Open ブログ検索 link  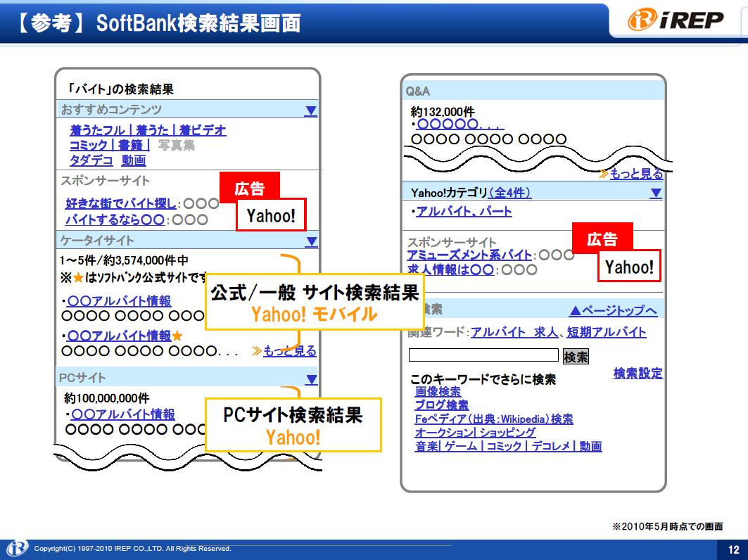442,405
